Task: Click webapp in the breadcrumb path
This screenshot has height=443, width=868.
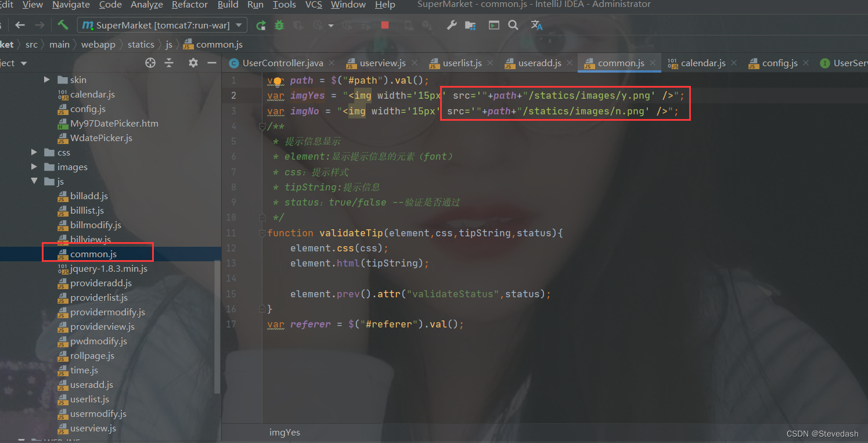Action: tap(98, 44)
